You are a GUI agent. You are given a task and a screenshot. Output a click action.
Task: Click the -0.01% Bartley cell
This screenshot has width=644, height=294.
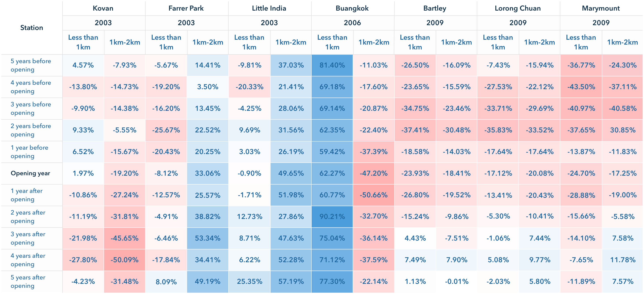point(456,281)
